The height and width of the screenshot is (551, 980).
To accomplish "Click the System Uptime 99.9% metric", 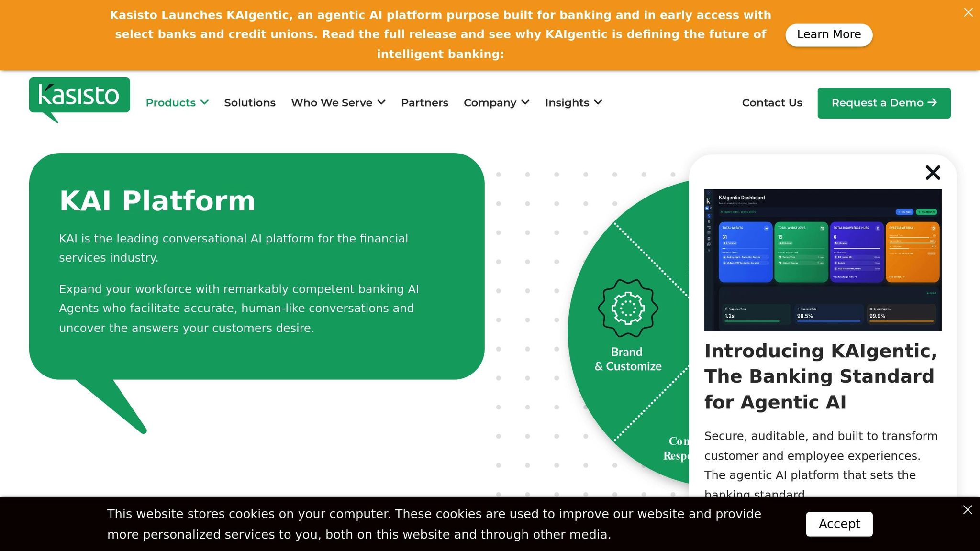I will point(901,314).
